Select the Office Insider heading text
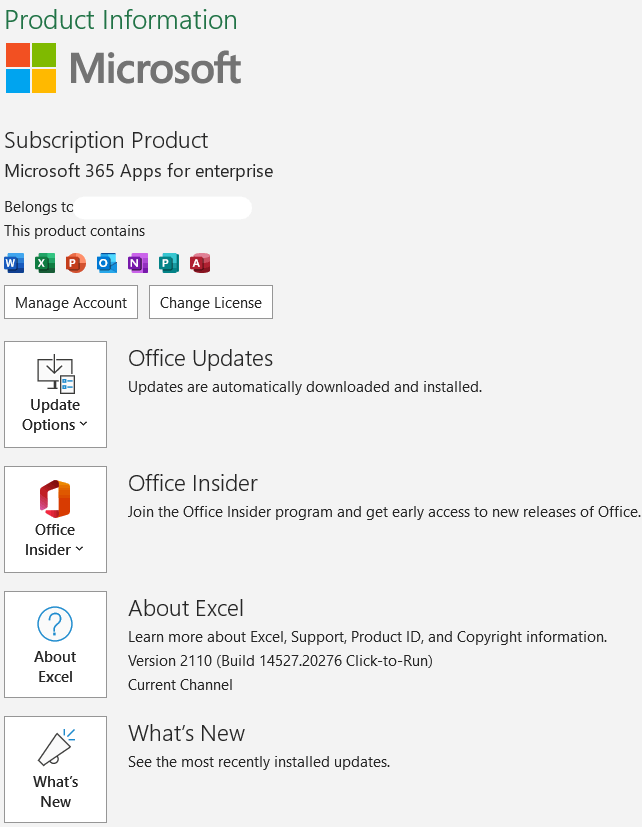This screenshot has height=827, width=642. (x=193, y=484)
